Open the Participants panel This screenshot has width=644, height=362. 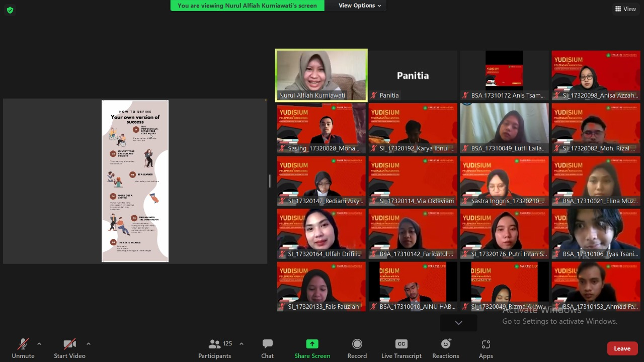click(215, 348)
